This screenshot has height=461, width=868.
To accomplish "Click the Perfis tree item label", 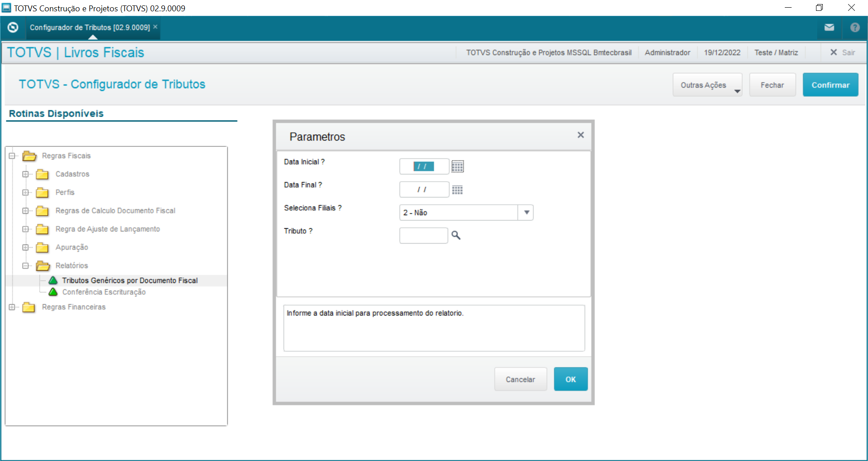I will tap(65, 193).
